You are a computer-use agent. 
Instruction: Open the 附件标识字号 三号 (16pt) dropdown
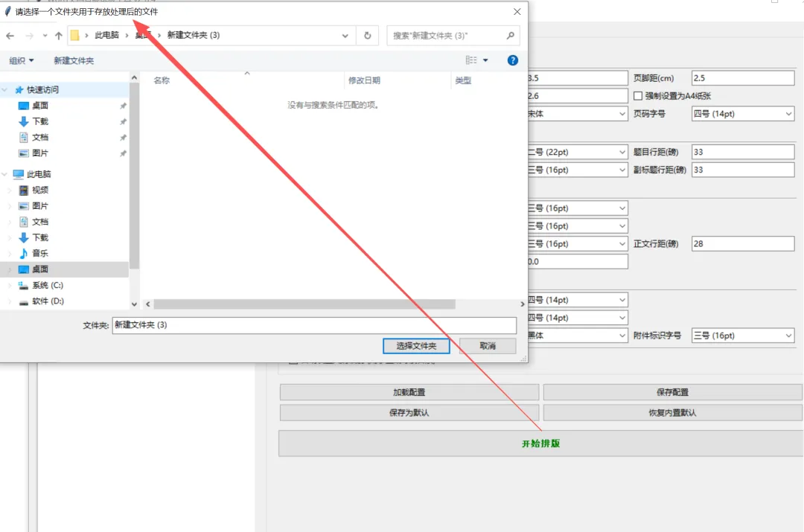(x=742, y=336)
